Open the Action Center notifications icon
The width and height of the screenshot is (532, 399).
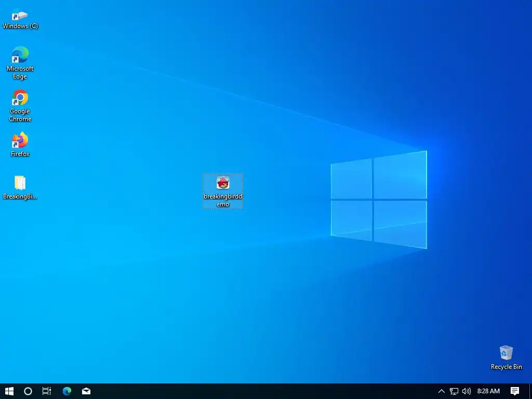pos(515,391)
